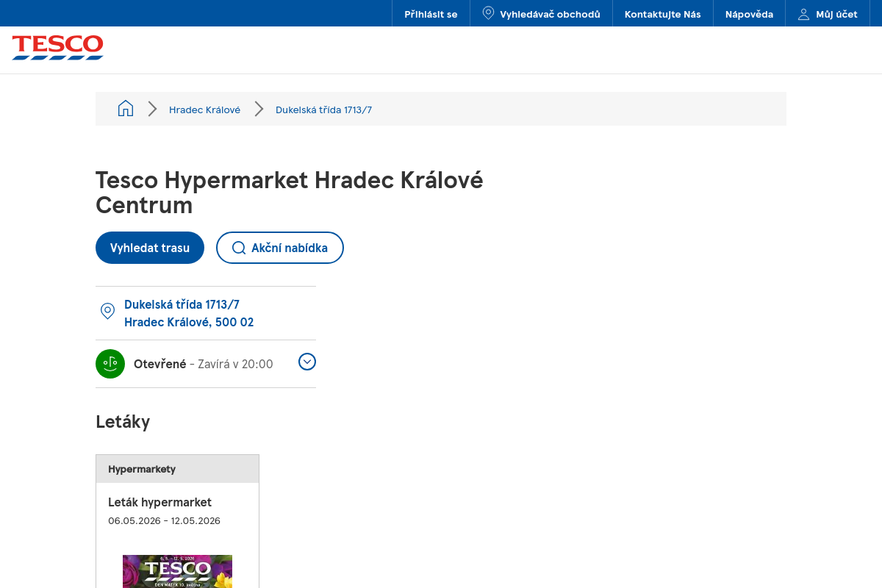Image resolution: width=882 pixels, height=588 pixels.
Task: Click the Akční nabídka button
Action: [x=280, y=248]
